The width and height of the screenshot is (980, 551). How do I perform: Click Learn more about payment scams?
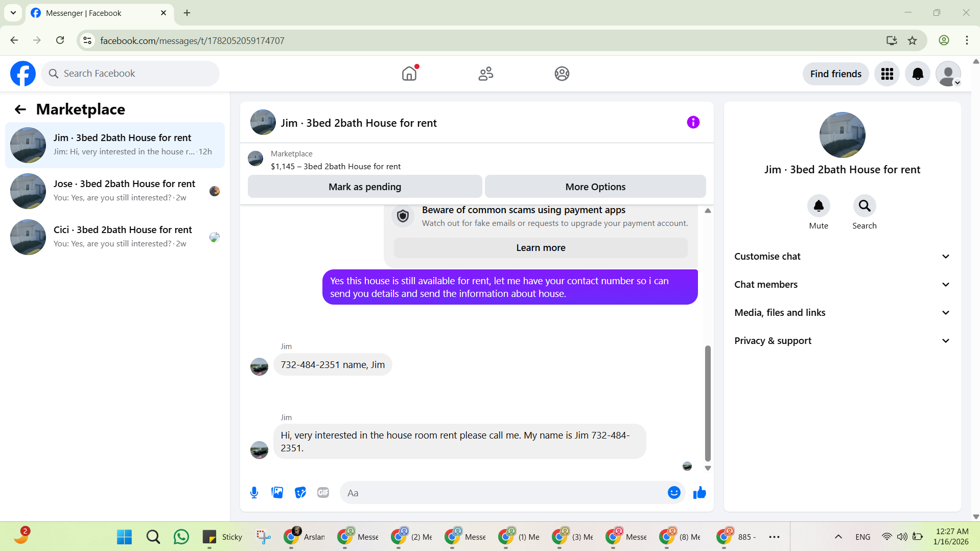tap(541, 248)
